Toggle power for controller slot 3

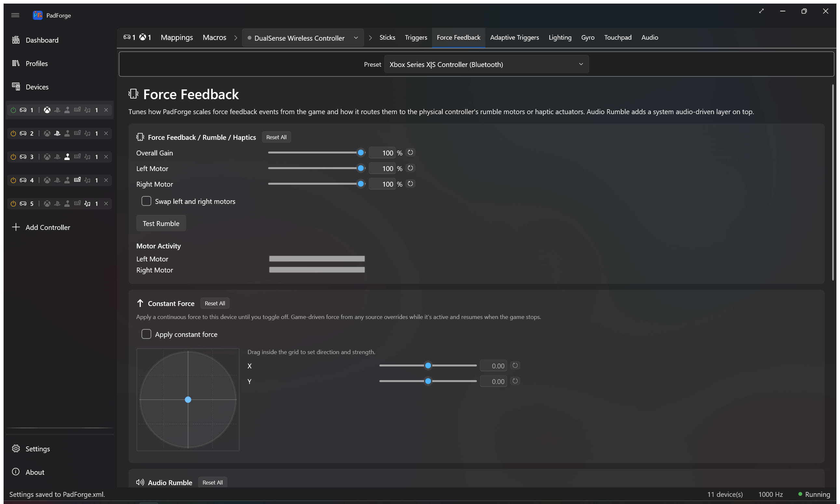[13, 157]
